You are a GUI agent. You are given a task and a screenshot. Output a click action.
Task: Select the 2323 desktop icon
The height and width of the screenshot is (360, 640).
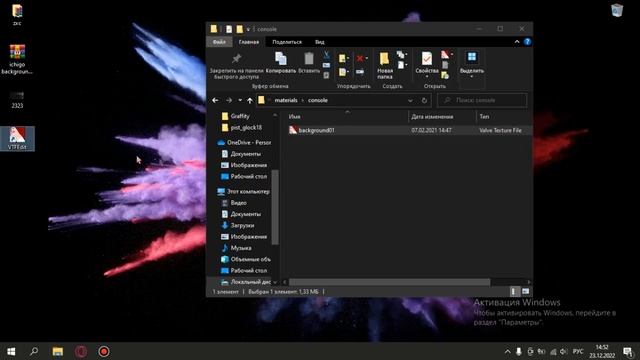click(x=17, y=100)
